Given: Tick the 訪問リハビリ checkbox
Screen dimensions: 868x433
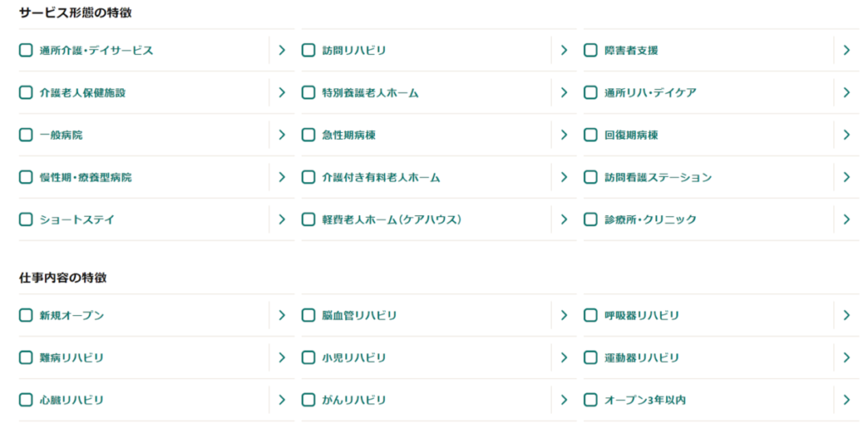Looking at the screenshot, I should tap(309, 50).
